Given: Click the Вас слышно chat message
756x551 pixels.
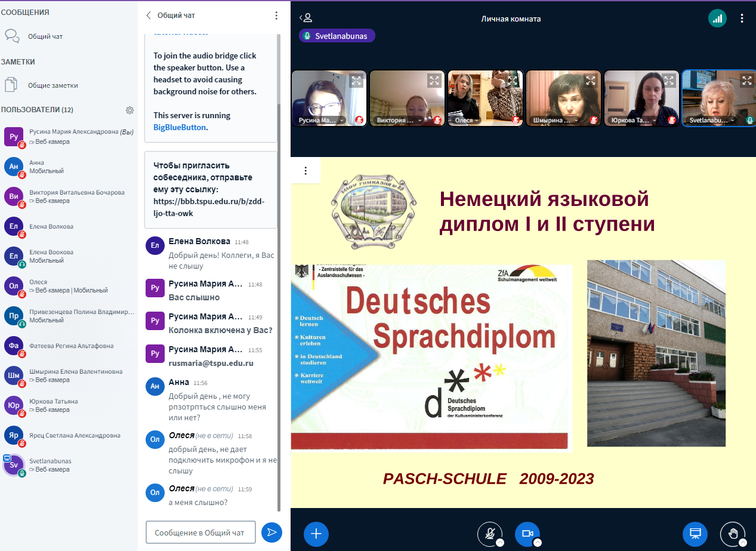Looking at the screenshot, I should (194, 297).
